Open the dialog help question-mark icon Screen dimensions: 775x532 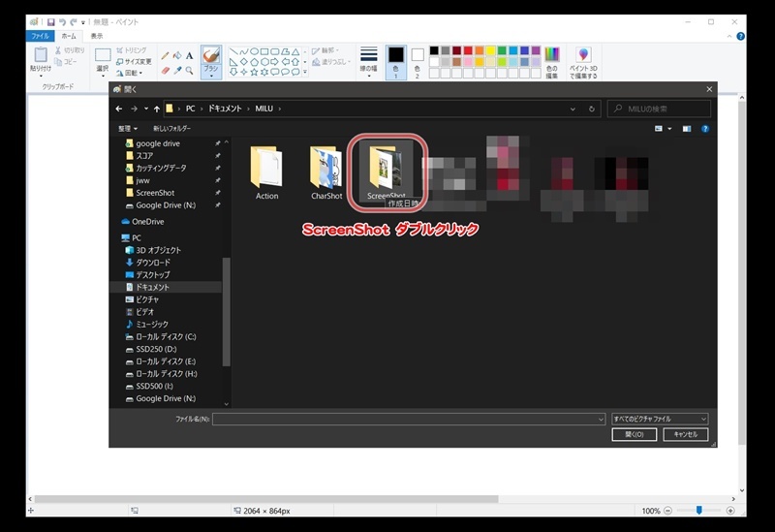pos(705,128)
